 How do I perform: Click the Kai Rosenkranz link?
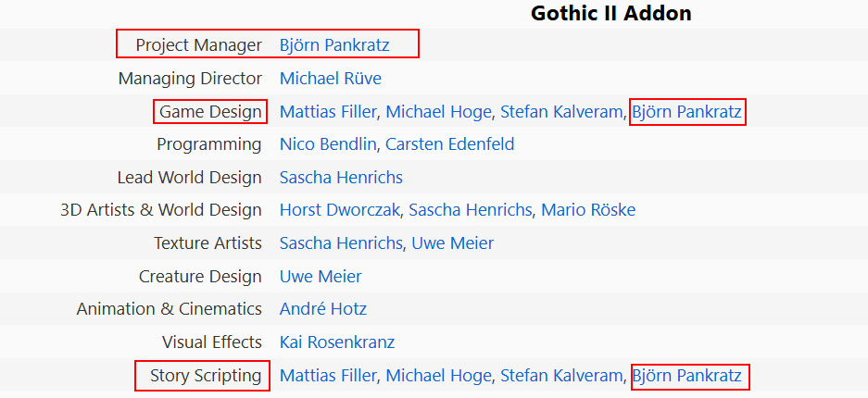click(337, 342)
